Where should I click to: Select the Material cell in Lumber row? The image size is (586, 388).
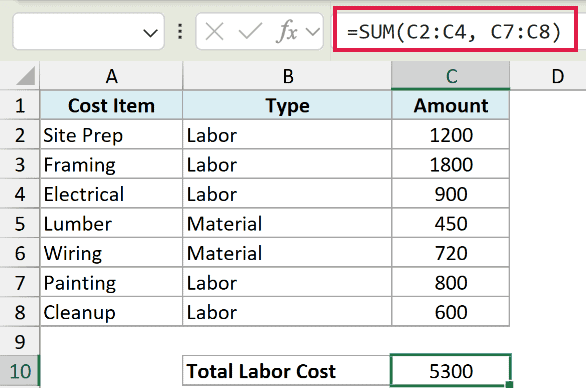tap(287, 223)
